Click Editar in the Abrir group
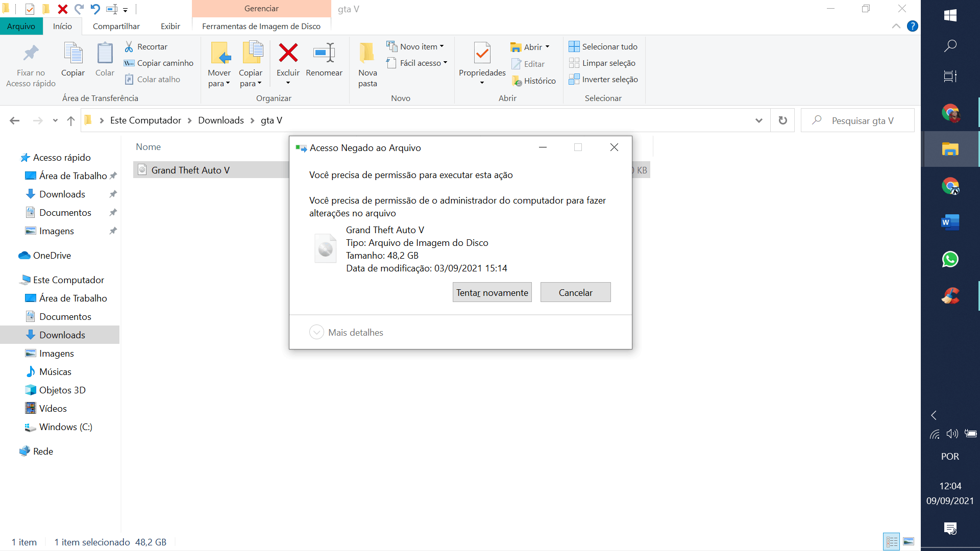980x551 pixels. click(528, 64)
